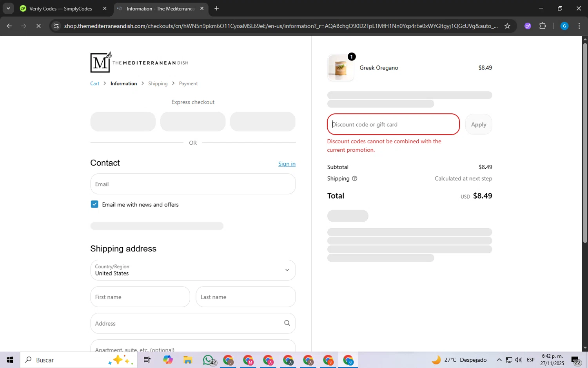Click the discount codes error message

pos(385,146)
